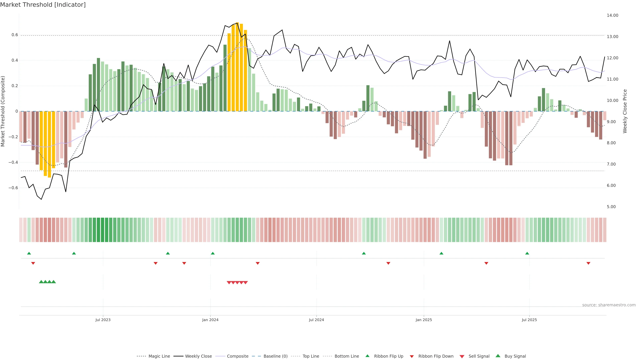Click the Weekly Close Price axis title
Viewport: 644px width, 362px height.
tap(625, 111)
